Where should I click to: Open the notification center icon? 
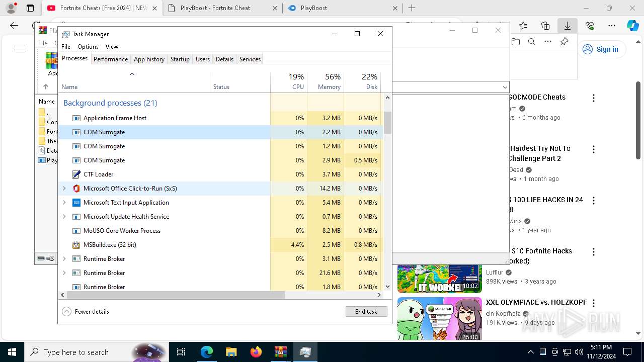(x=627, y=352)
